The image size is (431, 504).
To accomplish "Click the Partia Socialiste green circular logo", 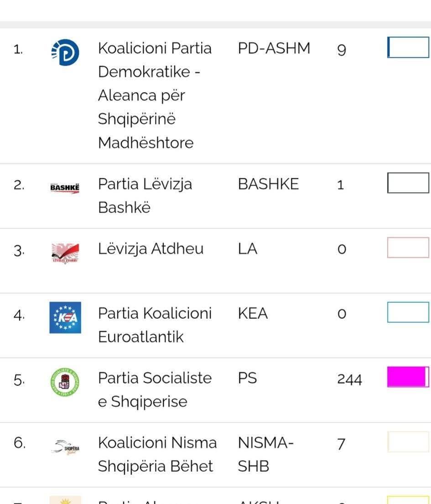I will click(65, 382).
